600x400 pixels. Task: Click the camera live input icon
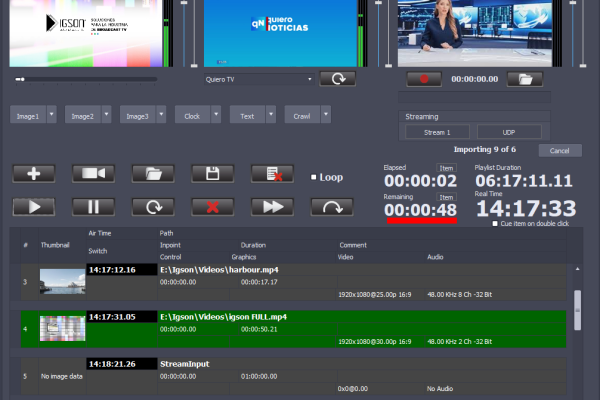tap(93, 173)
